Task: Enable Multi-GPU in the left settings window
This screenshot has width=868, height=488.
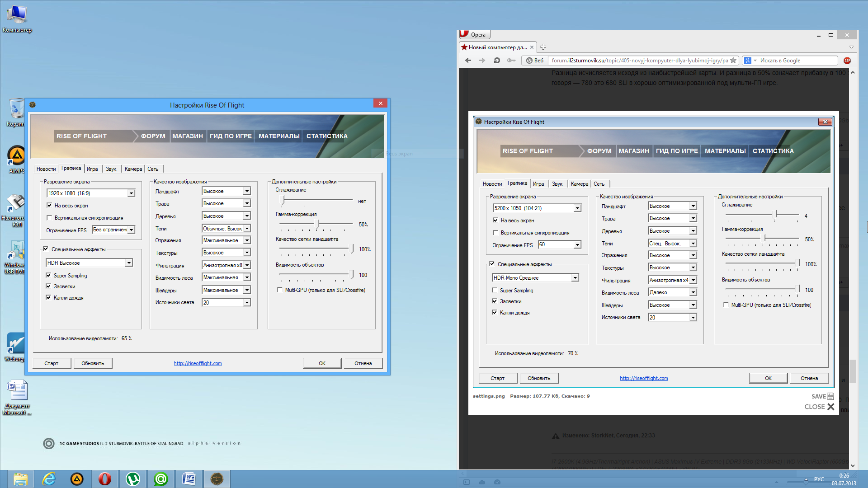Action: [280, 290]
